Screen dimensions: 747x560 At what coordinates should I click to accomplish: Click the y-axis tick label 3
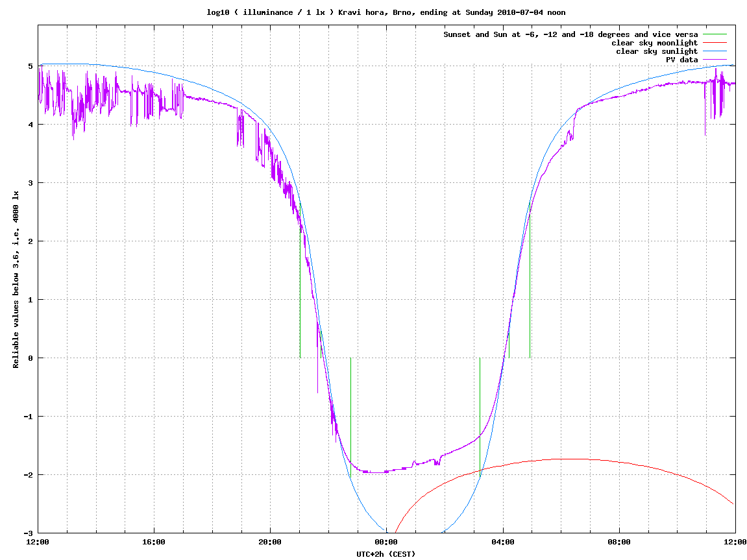(31, 183)
